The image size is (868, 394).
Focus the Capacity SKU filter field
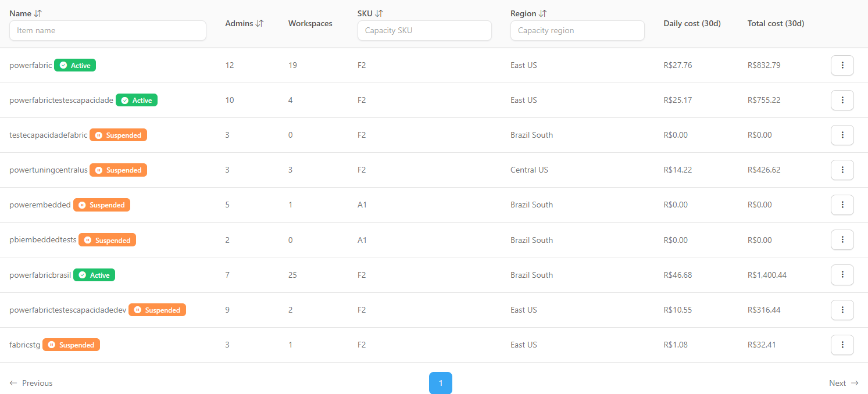click(424, 30)
